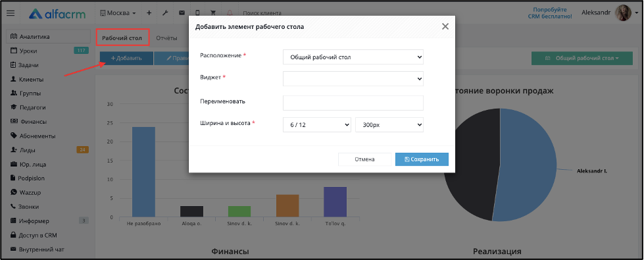644x260 pixels.
Task: Click the Переименовать text field
Action: point(353,103)
